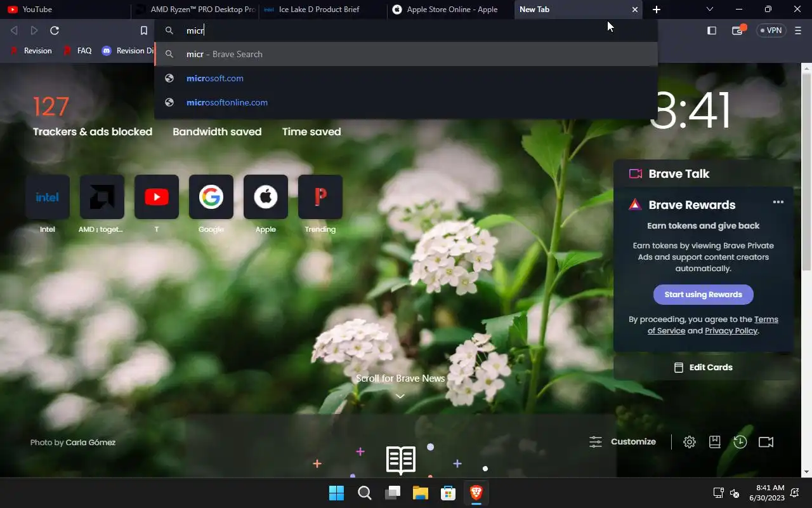Open the Windows Start menu
The height and width of the screenshot is (508, 812).
pyautogui.click(x=336, y=493)
